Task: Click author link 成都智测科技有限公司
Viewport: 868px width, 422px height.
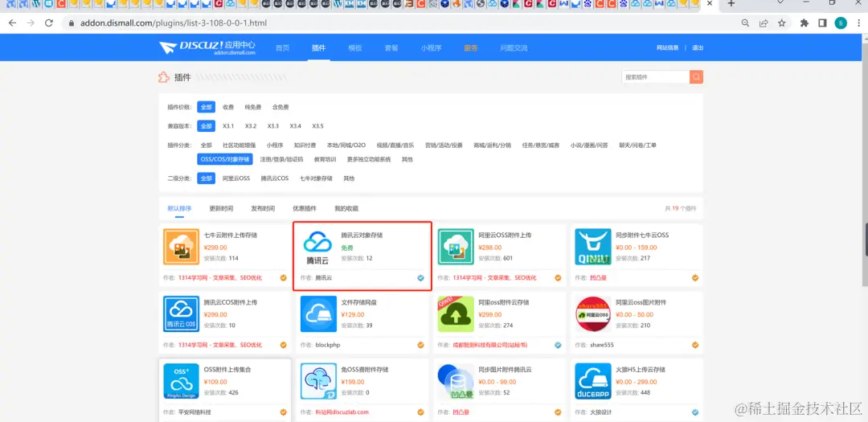Action: click(x=490, y=345)
